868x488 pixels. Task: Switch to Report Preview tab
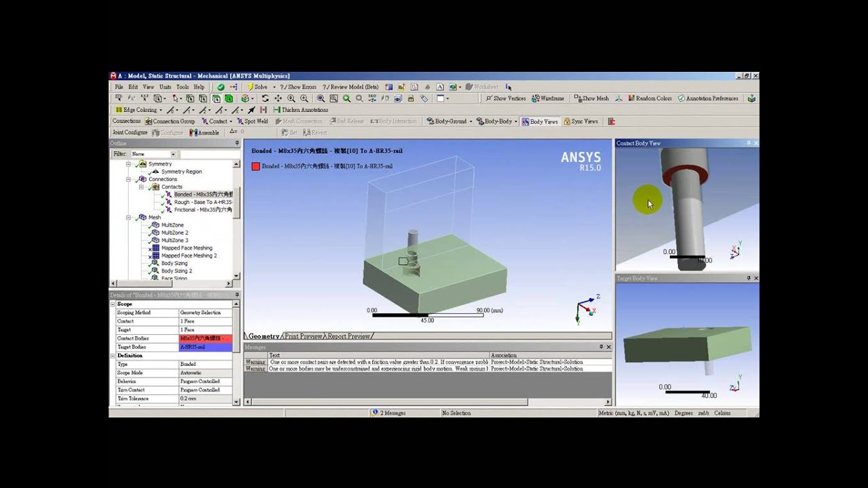pyautogui.click(x=349, y=336)
